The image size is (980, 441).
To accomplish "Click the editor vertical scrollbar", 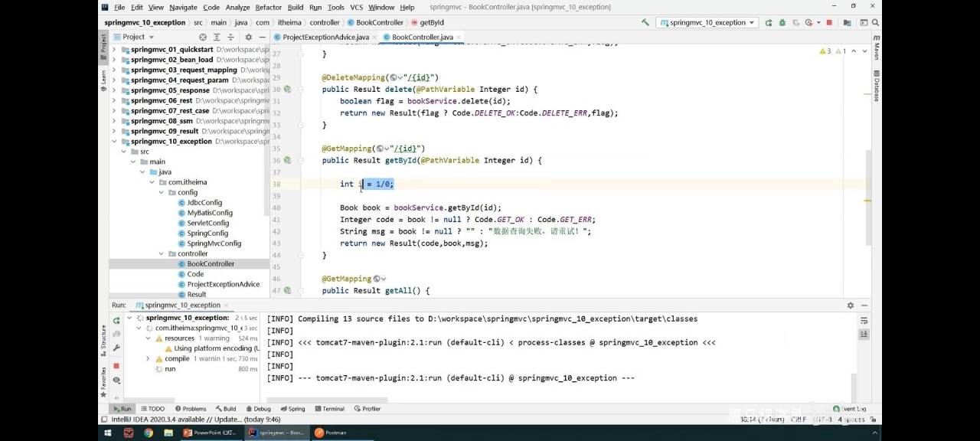I will coord(867,197).
